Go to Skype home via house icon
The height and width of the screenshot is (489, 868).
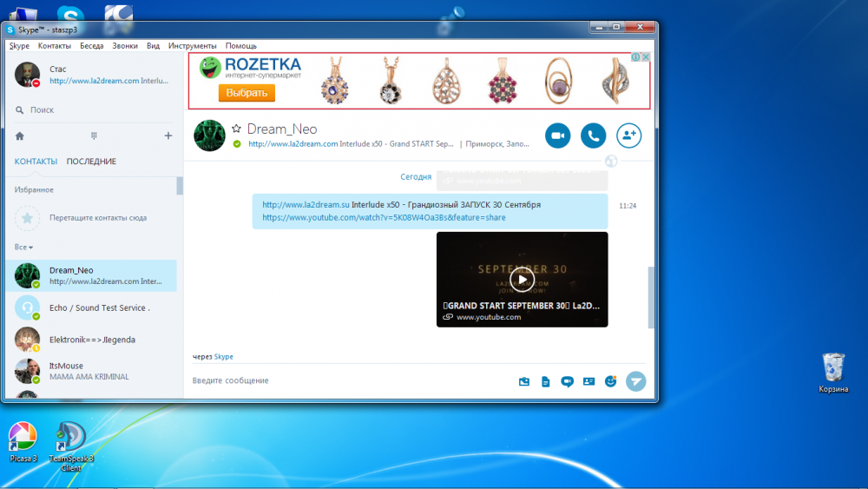20,136
